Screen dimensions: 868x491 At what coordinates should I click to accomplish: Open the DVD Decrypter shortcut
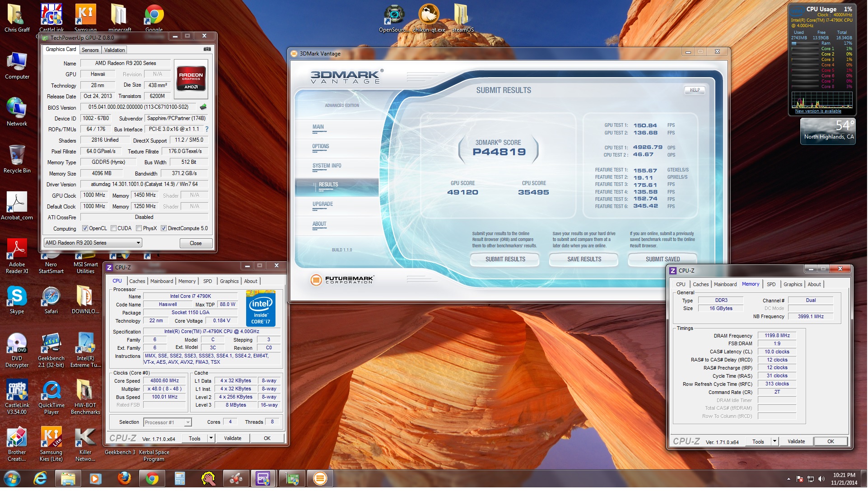17,351
